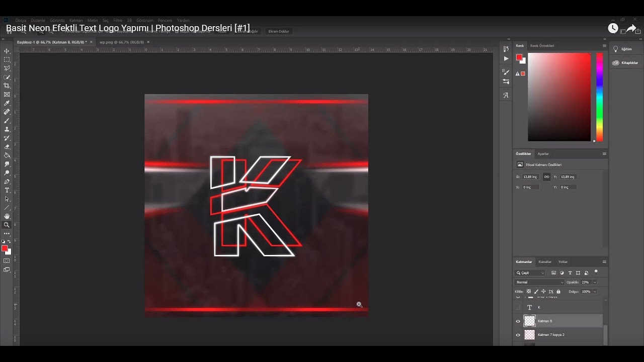
Task: Open the Çeşit layer filter dropdown
Action: point(530,273)
